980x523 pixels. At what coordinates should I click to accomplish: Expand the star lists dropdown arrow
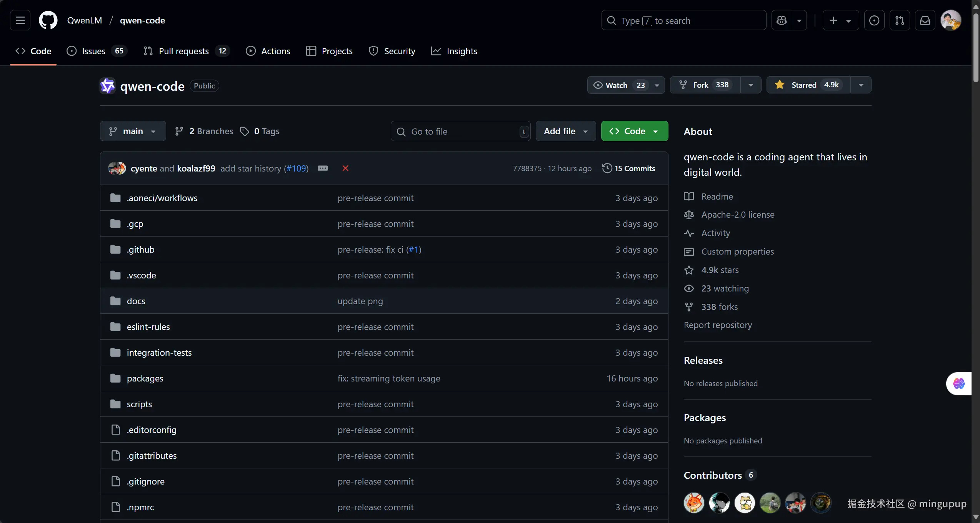861,85
